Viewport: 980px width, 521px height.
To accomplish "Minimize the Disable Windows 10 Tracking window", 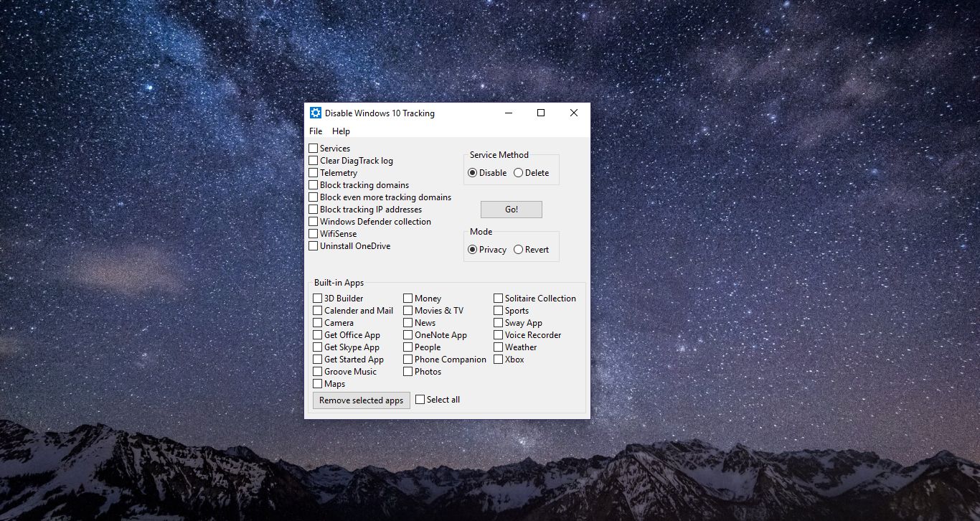I will pos(509,113).
